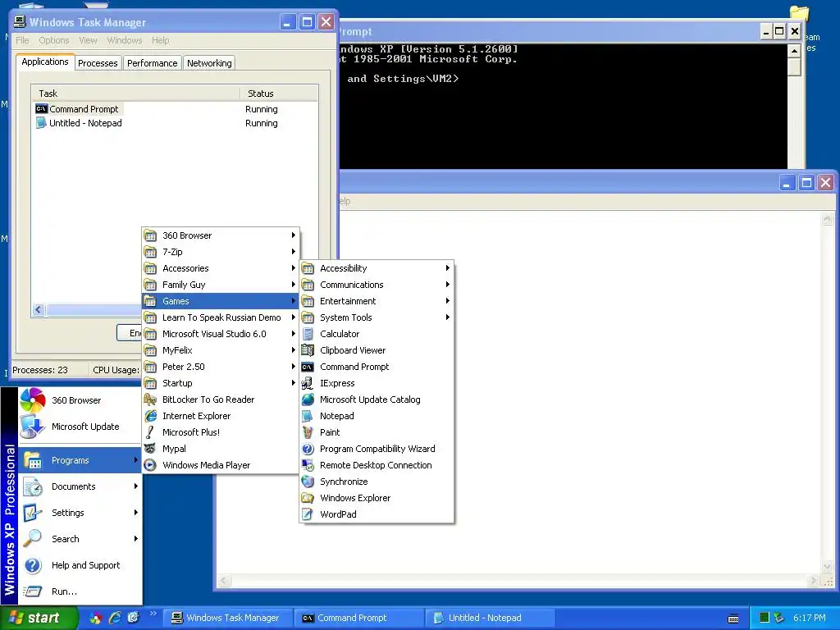Viewport: 840px width, 630px height.
Task: Open Task Manager File menu
Action: tap(22, 40)
